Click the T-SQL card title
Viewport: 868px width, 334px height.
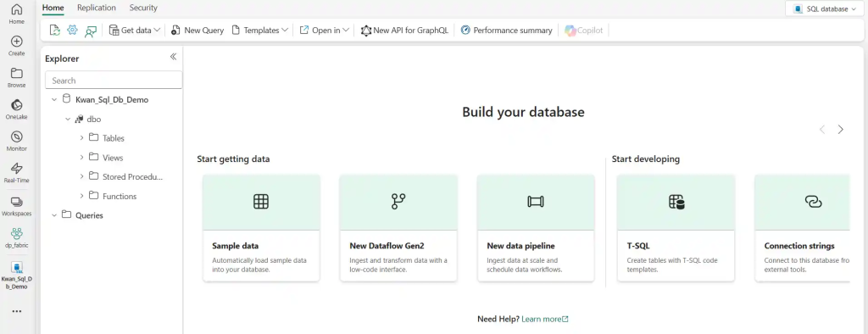pos(638,246)
